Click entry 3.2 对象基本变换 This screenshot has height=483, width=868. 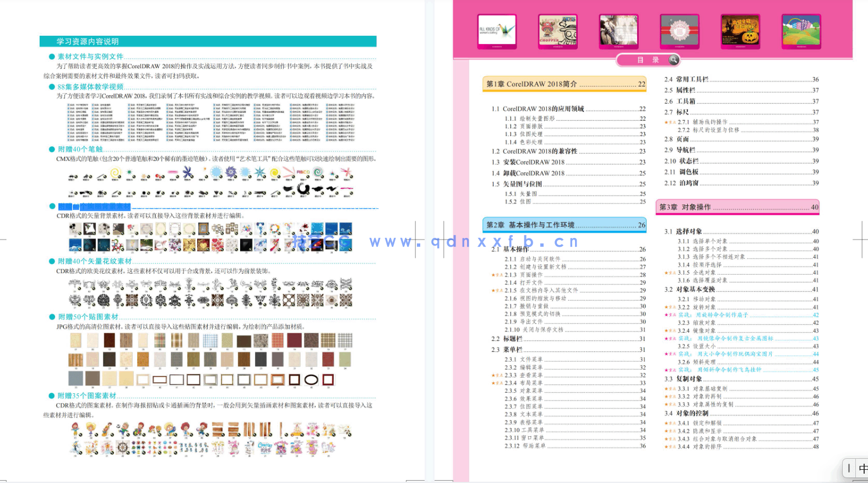741,289
